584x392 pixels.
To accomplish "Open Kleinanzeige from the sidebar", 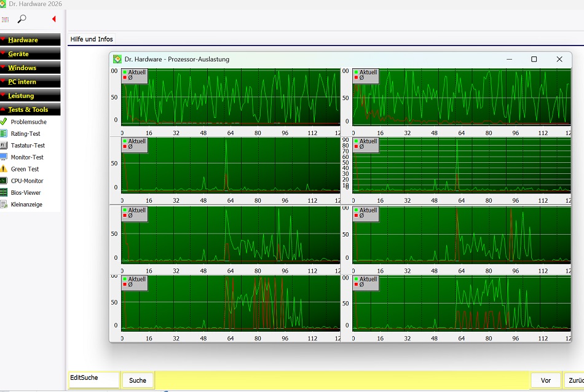I will [x=26, y=205].
